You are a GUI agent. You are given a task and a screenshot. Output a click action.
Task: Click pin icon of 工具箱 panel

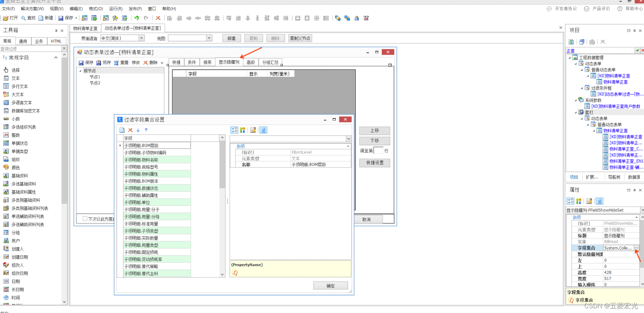point(56,30)
